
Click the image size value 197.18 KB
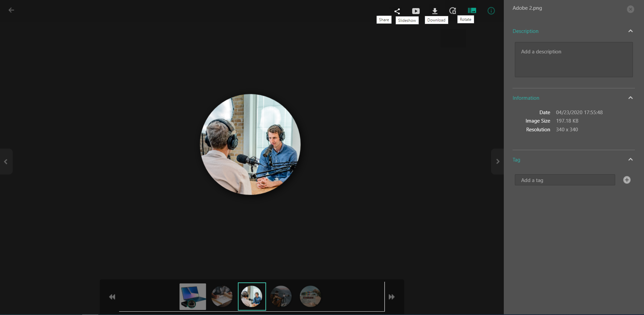(567, 121)
